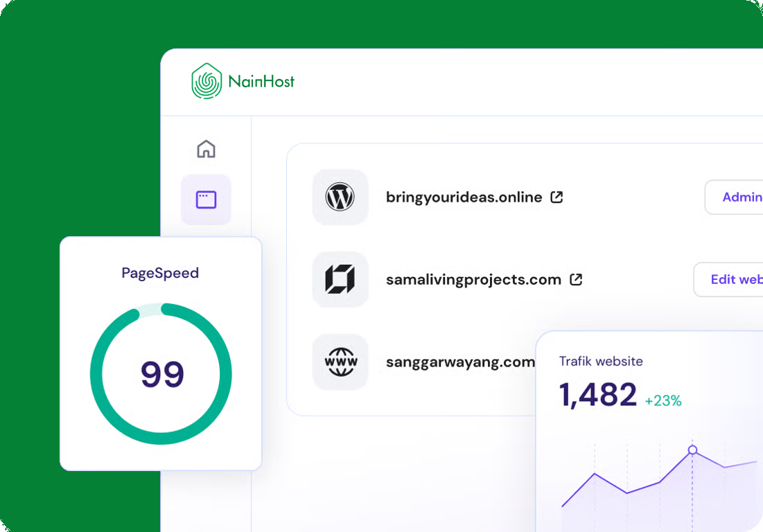Viewport: 763px width, 532px height.
Task: Click the PageSpeed card title
Action: pyautogui.click(x=160, y=273)
